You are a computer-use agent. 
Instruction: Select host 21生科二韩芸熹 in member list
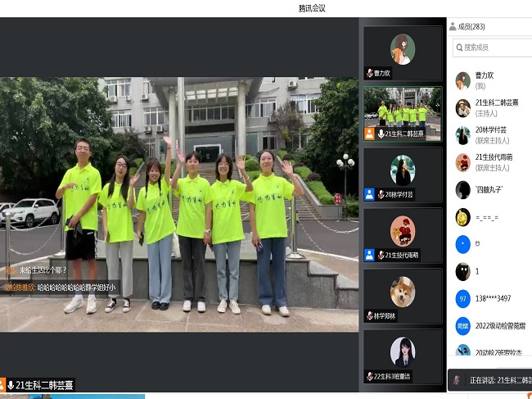pos(494,107)
